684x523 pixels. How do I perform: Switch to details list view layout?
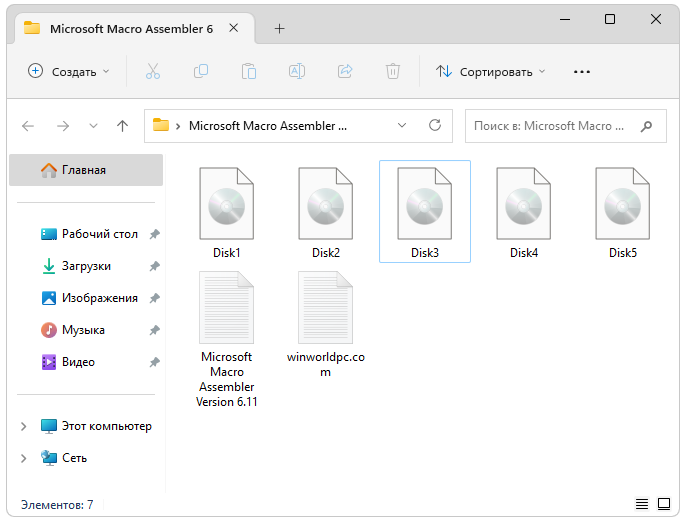(x=642, y=504)
